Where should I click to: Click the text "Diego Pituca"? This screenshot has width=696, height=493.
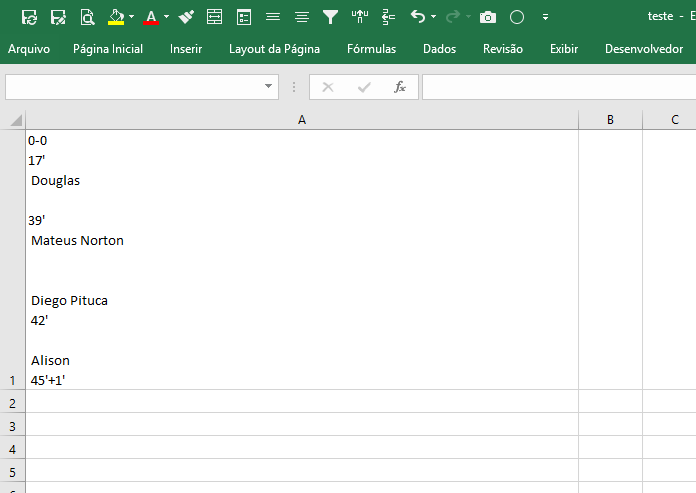point(69,300)
